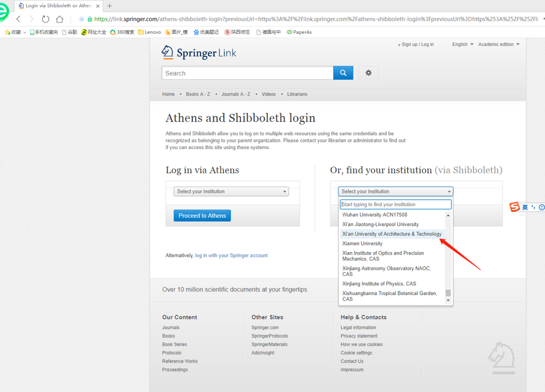545x392 pixels.
Task: Open the English language dropdown
Action: [463, 44]
